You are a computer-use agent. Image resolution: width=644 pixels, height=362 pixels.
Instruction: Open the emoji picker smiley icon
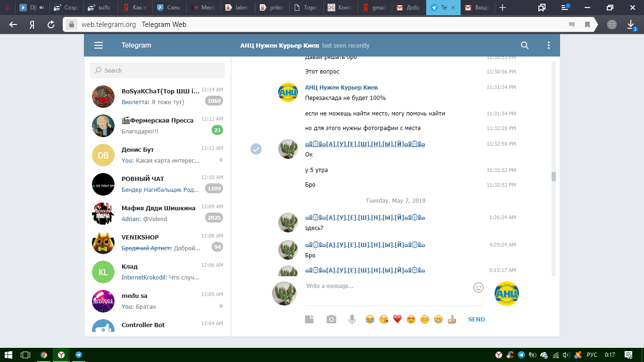[x=479, y=287]
